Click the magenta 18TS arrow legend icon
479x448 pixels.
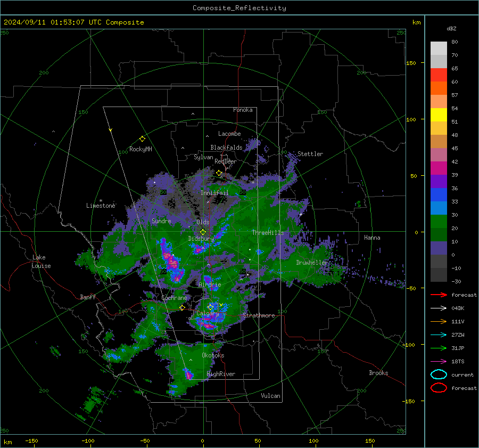tap(439, 362)
